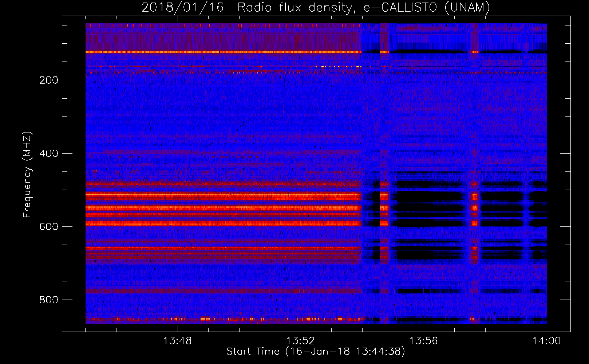Click the 13:52 time tick label
This screenshot has height=364, width=589.
click(300, 341)
